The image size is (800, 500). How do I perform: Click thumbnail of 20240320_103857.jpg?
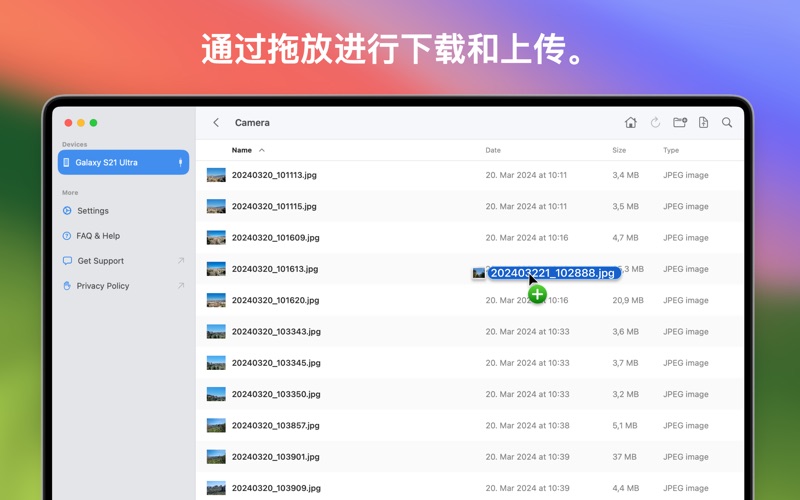tap(216, 426)
